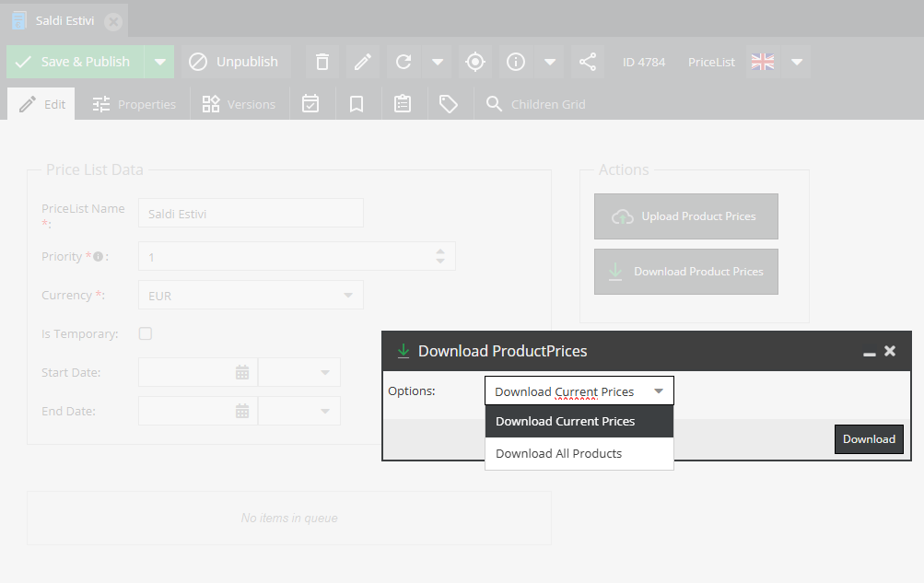Click the info circle icon in toolbar
Viewport: 924px width, 583px height.
click(x=516, y=62)
